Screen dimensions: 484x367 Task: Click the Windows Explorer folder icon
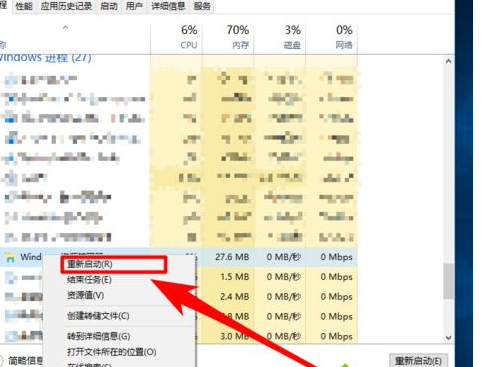pos(11,257)
